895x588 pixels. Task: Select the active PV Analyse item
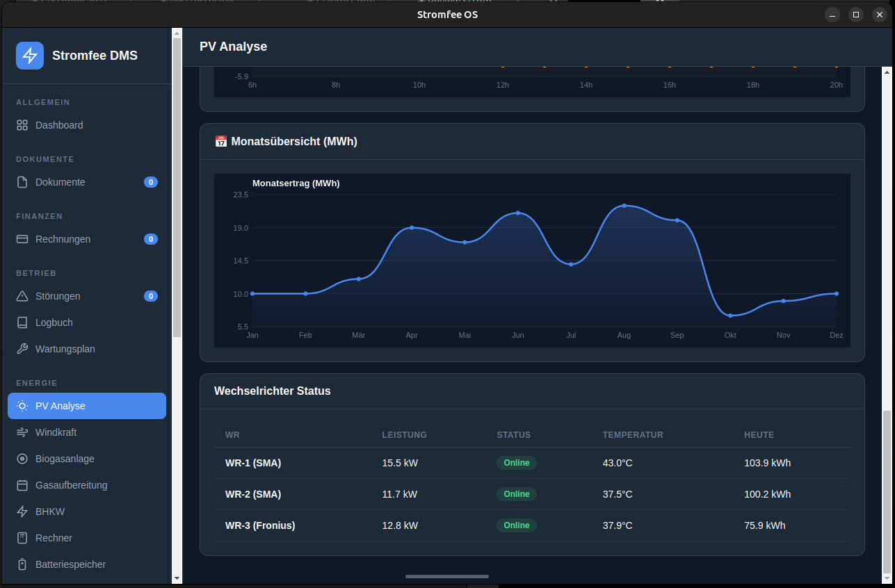[x=87, y=406]
